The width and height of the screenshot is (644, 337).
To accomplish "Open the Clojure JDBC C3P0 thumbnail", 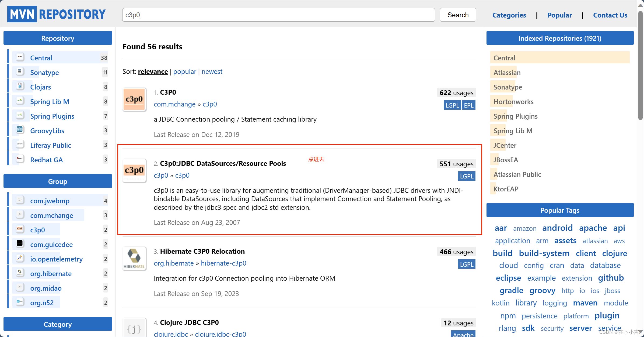I will pyautogui.click(x=134, y=328).
